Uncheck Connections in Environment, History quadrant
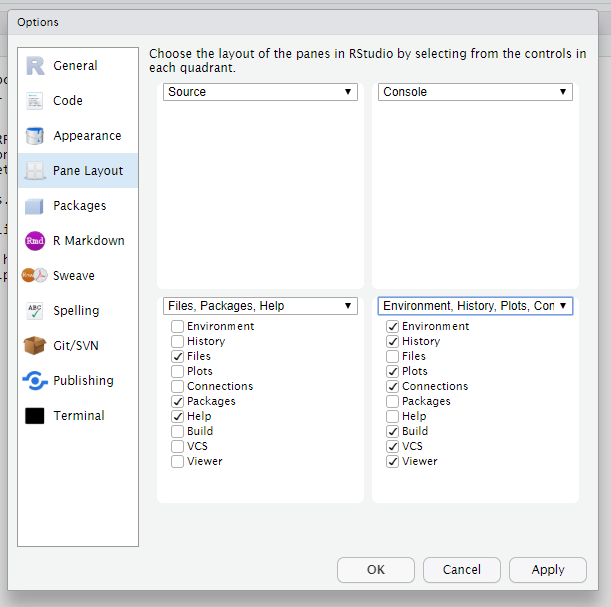This screenshot has width=611, height=607. [392, 386]
